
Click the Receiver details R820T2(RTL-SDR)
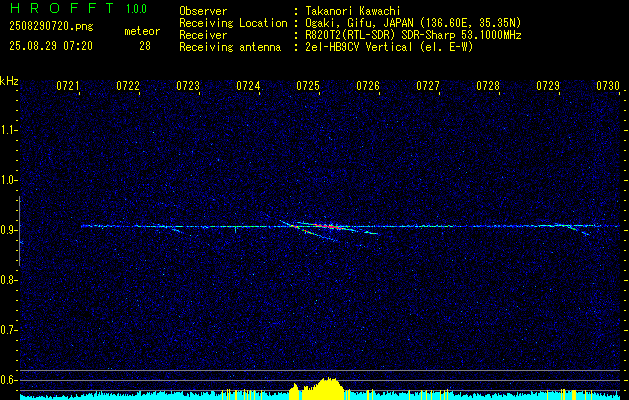click(x=351, y=35)
